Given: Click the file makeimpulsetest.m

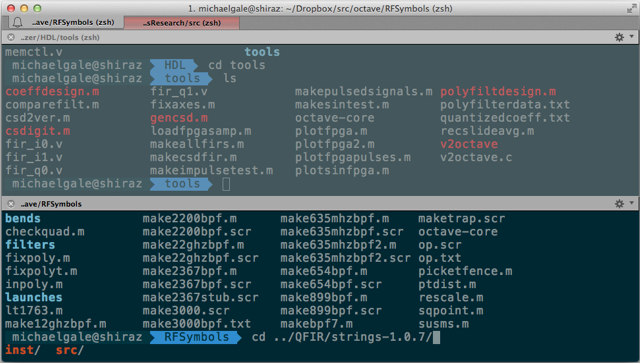Looking at the screenshot, I should pos(211,171).
